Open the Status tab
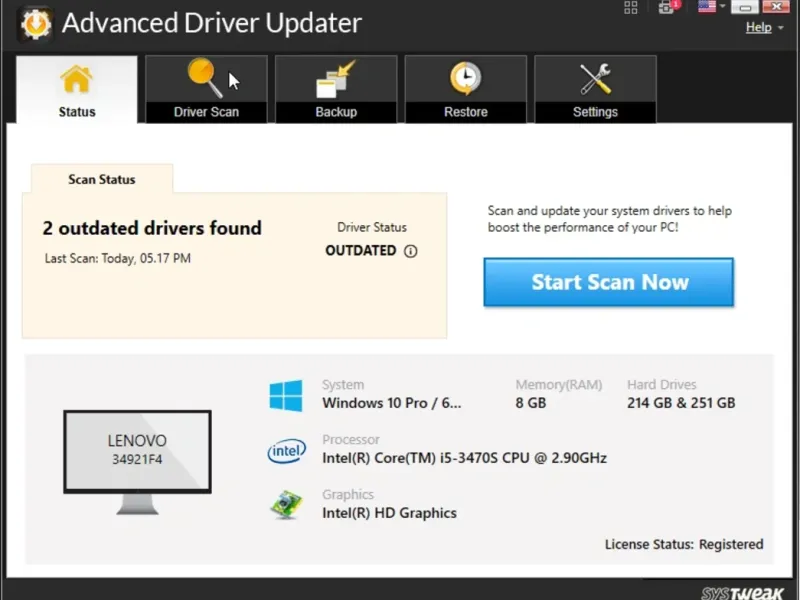800x600 pixels. (x=77, y=89)
